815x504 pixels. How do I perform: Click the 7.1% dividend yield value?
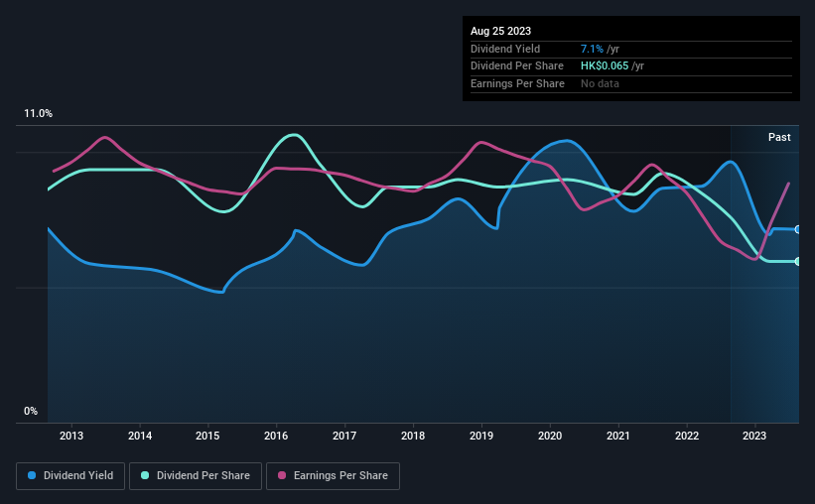pyautogui.click(x=592, y=49)
